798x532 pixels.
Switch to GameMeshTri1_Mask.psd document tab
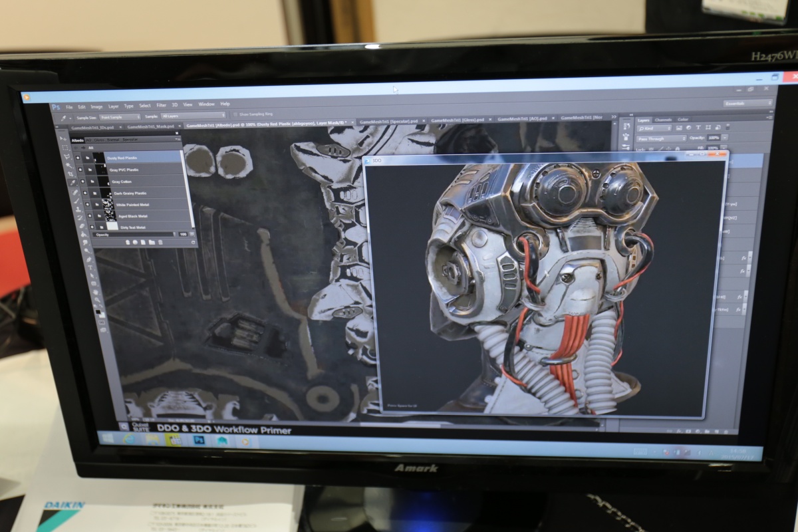coord(151,126)
